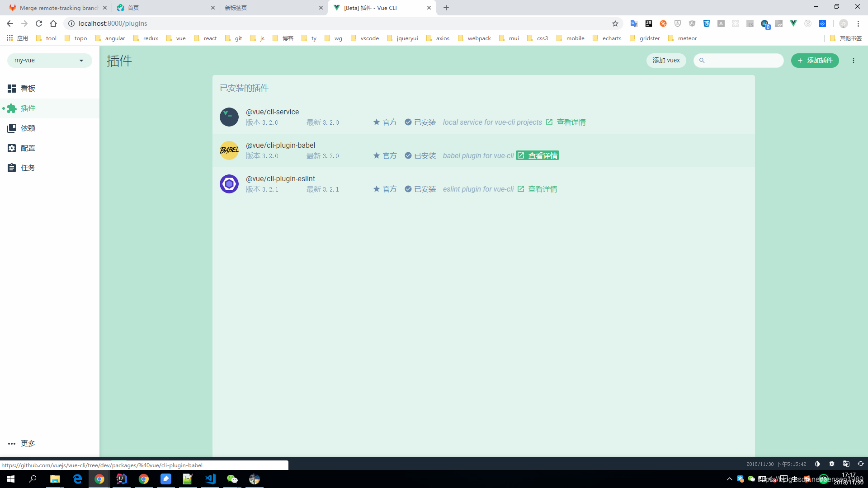Click the Babel plugin logo

click(229, 150)
